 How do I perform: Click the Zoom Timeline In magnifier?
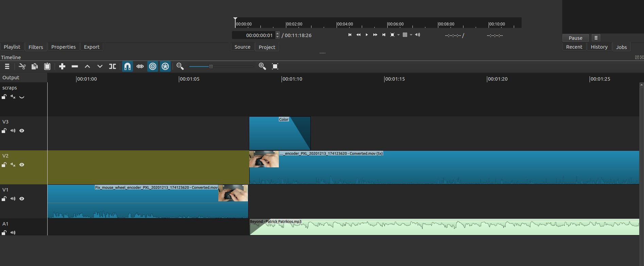coord(262,66)
